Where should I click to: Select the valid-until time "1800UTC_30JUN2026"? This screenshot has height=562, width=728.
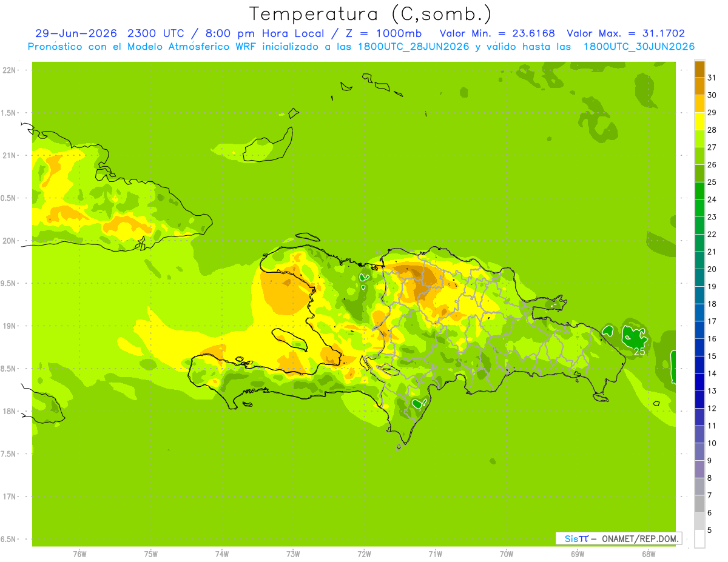tap(639, 47)
